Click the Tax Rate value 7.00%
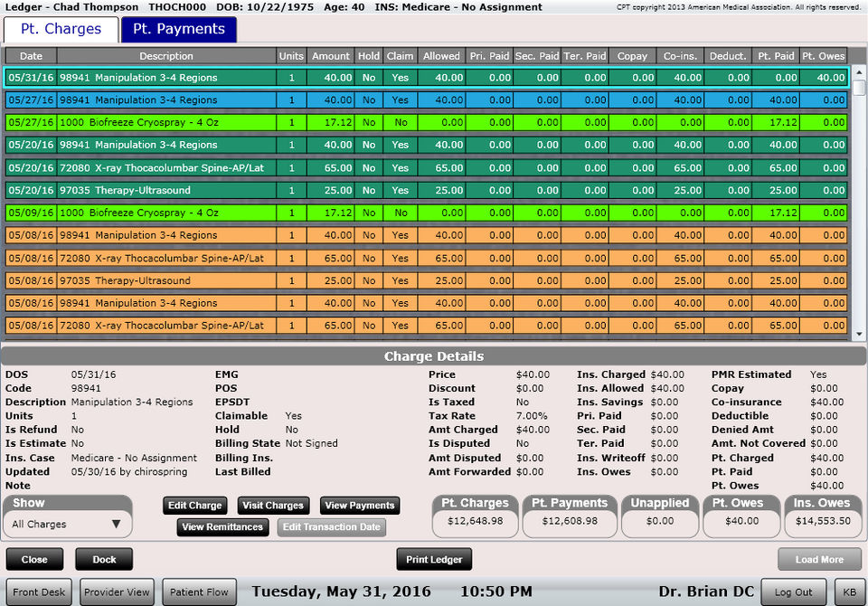The image size is (868, 606). 532,416
